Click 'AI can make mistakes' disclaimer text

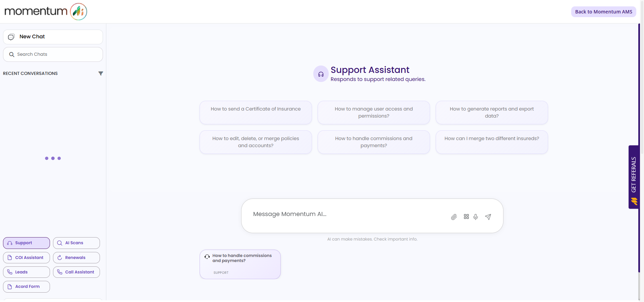372,239
